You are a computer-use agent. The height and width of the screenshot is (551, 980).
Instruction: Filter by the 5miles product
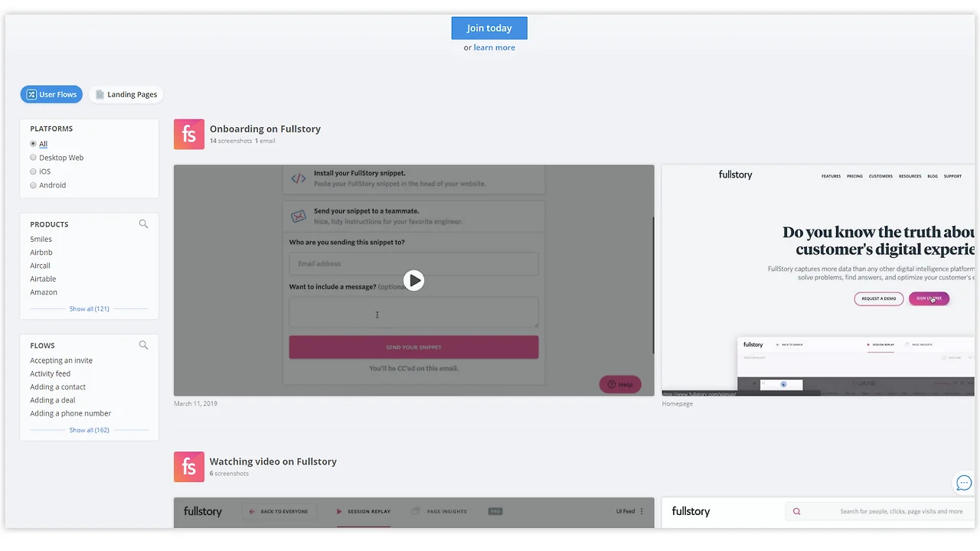tap(41, 240)
